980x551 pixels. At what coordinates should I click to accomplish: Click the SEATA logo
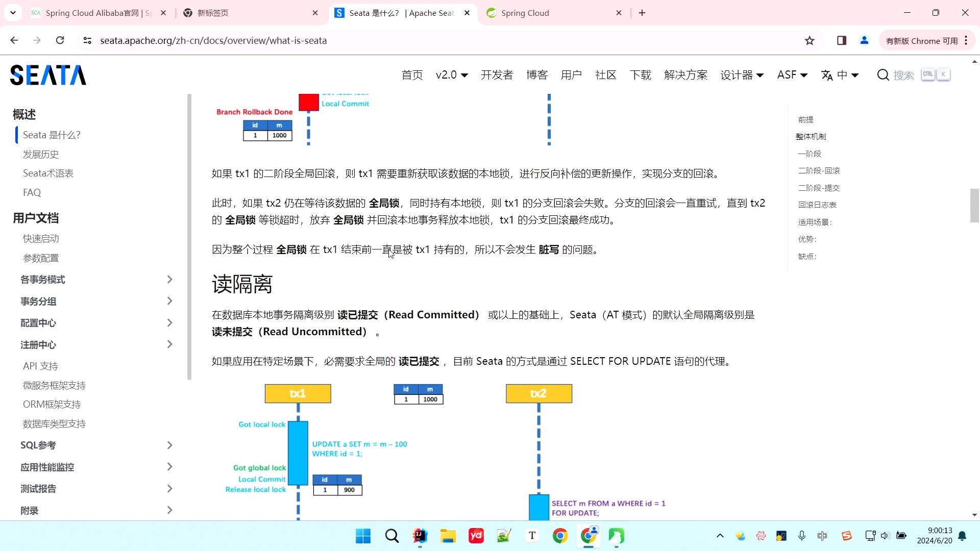click(x=48, y=75)
